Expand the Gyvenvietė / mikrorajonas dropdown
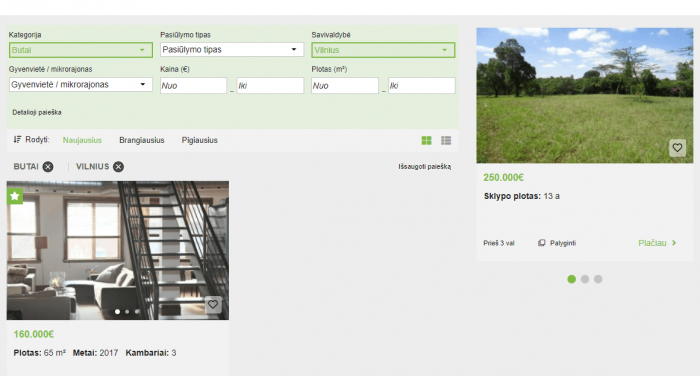 tap(81, 84)
